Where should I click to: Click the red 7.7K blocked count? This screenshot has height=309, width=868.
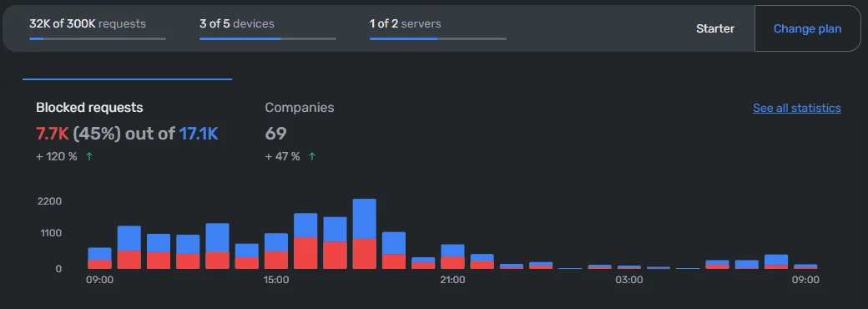(x=53, y=134)
